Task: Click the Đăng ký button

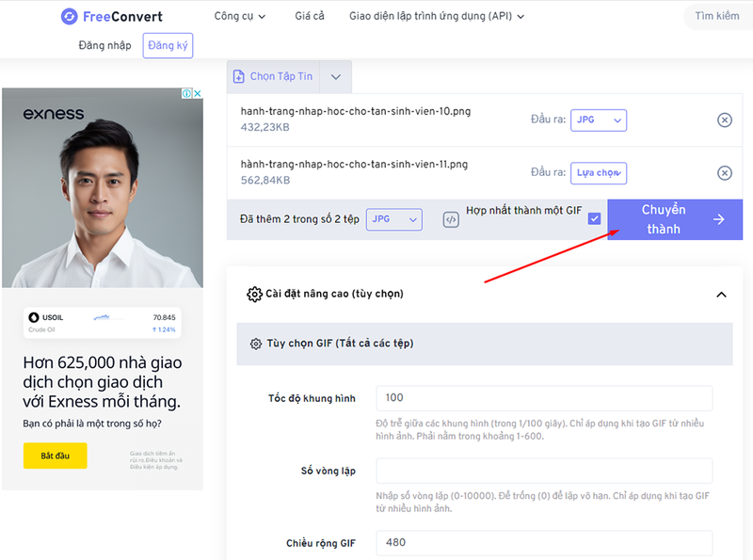Action: (x=168, y=44)
